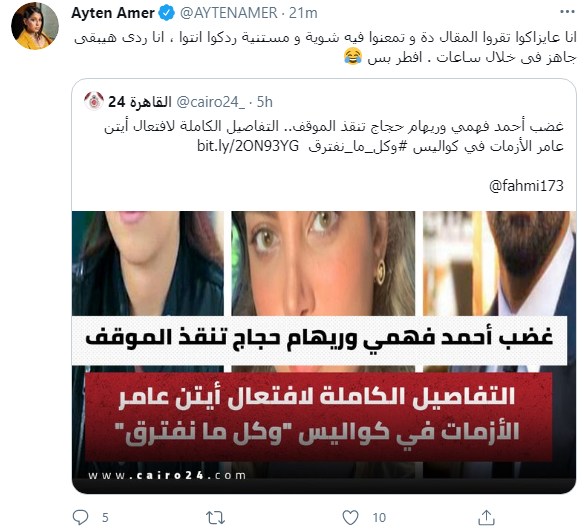Open the 21m tweet timestamp
This screenshot has height=531, width=587.
pyautogui.click(x=303, y=13)
